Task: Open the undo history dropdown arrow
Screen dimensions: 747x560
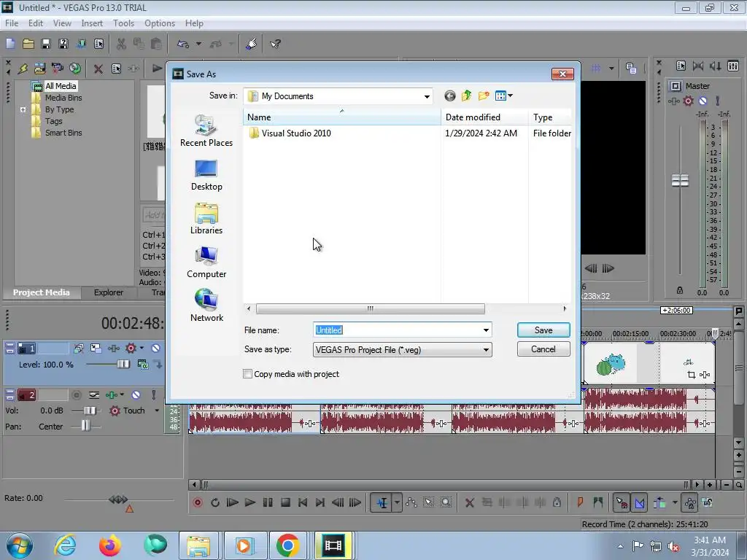Action: [x=198, y=44]
